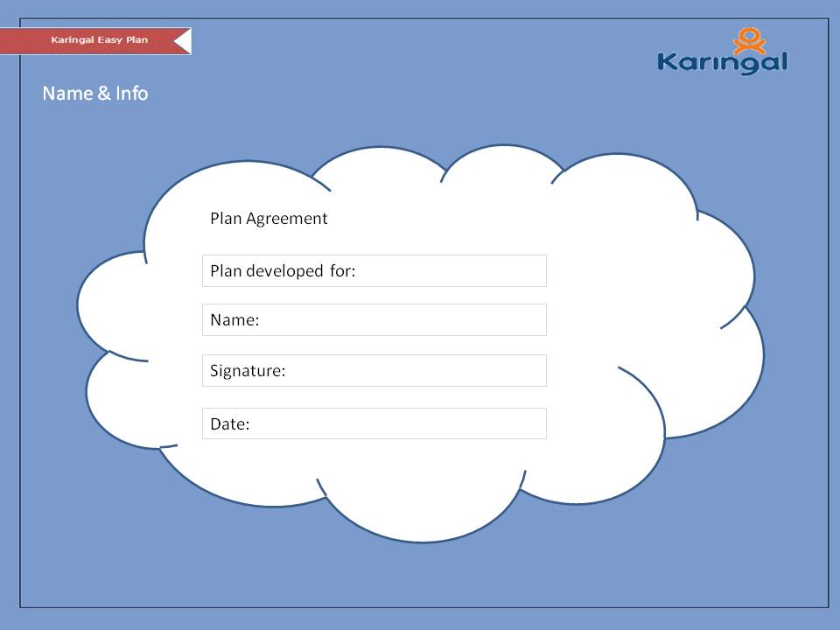Click inside the Plan developed for field
Image resolution: width=840 pixels, height=630 pixels.
point(446,271)
